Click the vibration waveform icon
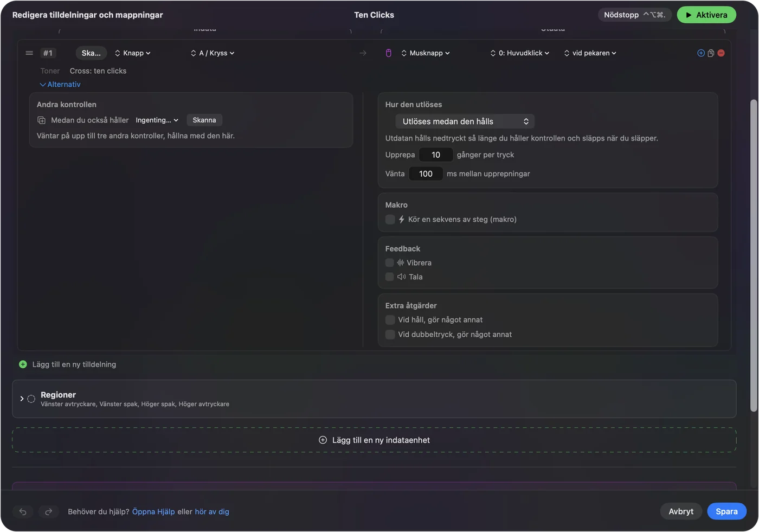The image size is (759, 532). (x=401, y=262)
